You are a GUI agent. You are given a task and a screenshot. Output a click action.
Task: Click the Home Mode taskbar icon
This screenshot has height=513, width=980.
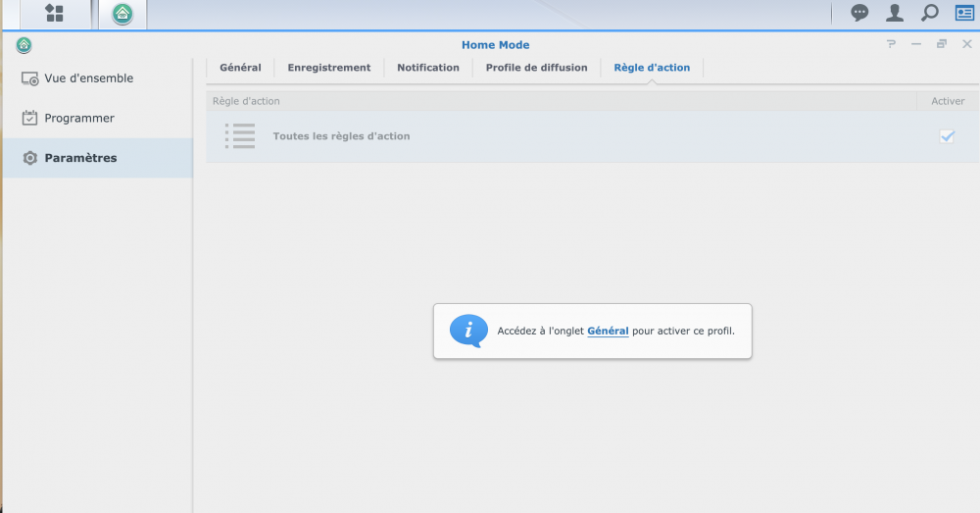tap(122, 14)
